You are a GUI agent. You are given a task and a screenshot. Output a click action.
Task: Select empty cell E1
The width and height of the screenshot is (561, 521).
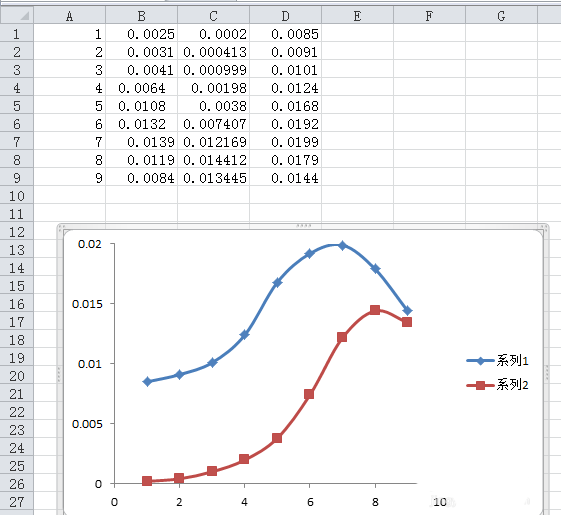click(357, 33)
